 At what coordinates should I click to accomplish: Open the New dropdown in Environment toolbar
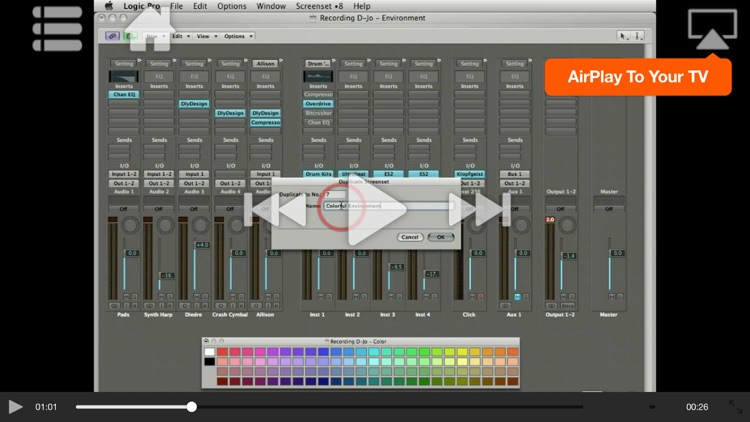pos(155,36)
